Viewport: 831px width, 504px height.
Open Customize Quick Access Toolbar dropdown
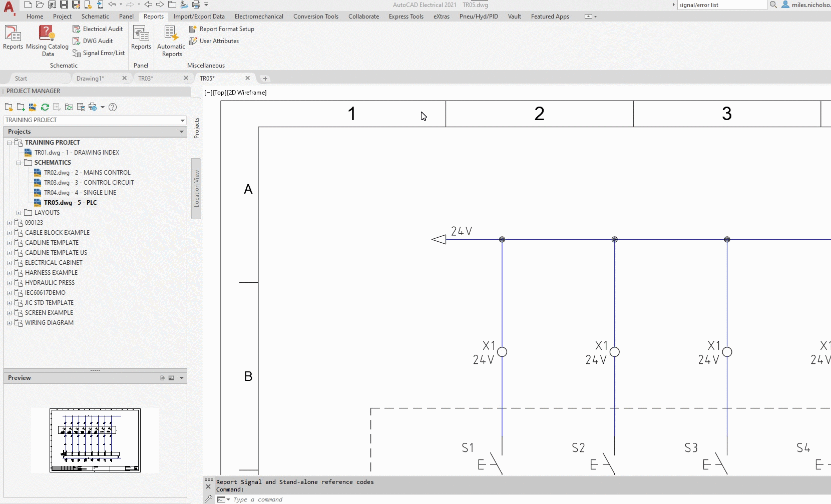click(x=206, y=5)
